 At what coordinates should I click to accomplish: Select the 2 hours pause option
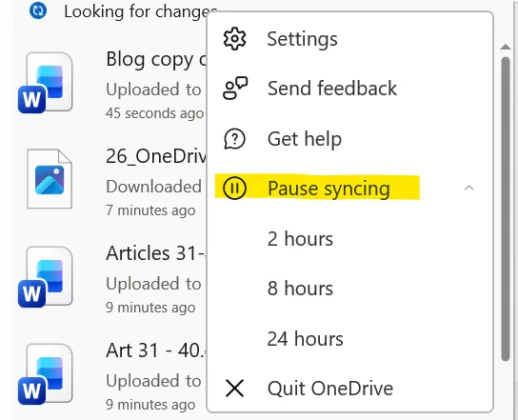pos(300,239)
